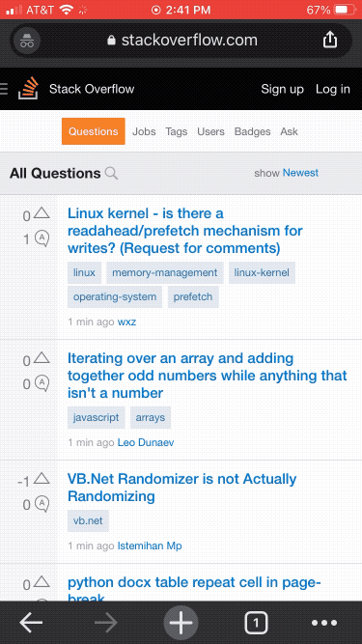Tap the Stack Overflow logo icon
Viewport: 362px width, 644px height.
[x=28, y=88]
